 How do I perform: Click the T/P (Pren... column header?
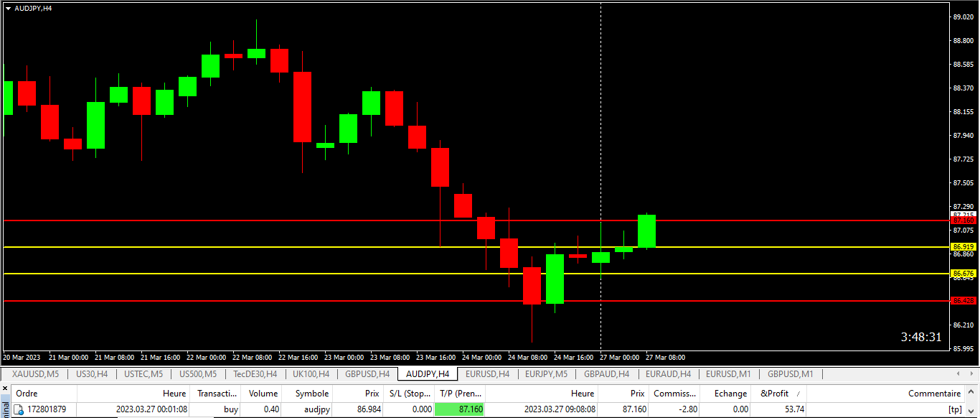[x=460, y=394]
